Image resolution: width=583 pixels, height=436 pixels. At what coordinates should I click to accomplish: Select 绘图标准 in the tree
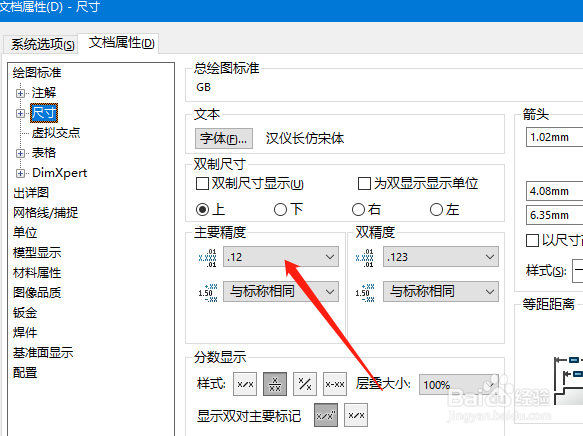coord(37,72)
